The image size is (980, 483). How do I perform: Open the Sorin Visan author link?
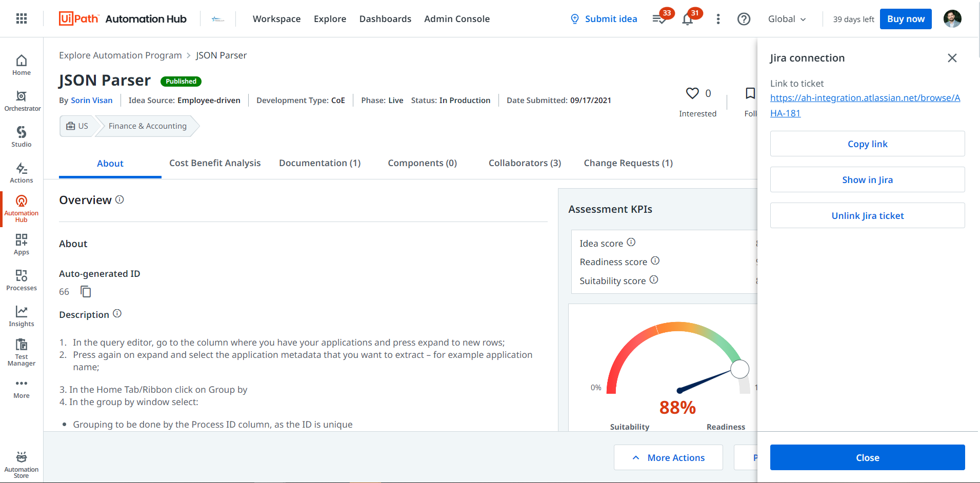92,100
